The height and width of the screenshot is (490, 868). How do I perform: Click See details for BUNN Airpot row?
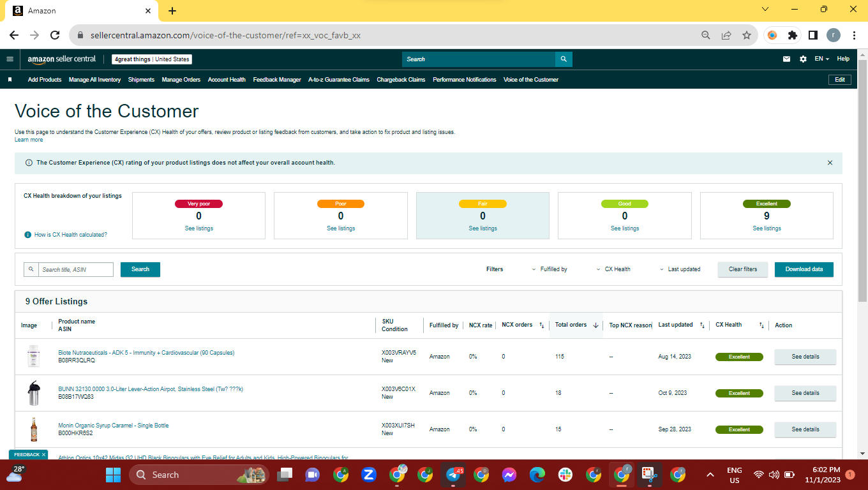[x=805, y=393]
